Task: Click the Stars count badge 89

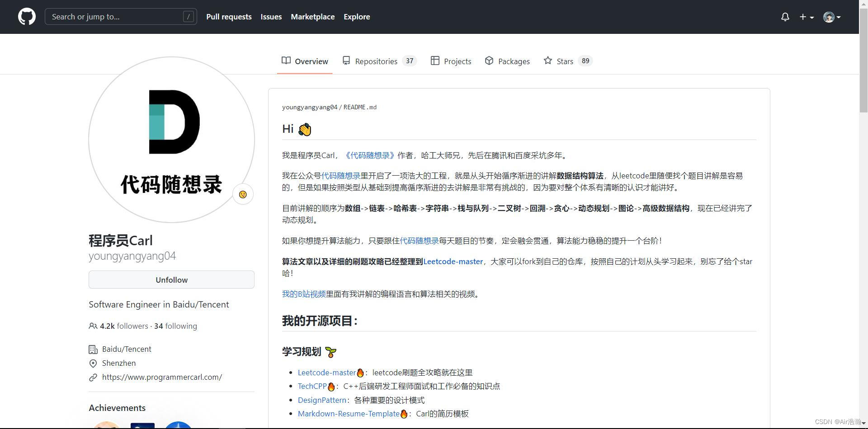Action: click(585, 61)
